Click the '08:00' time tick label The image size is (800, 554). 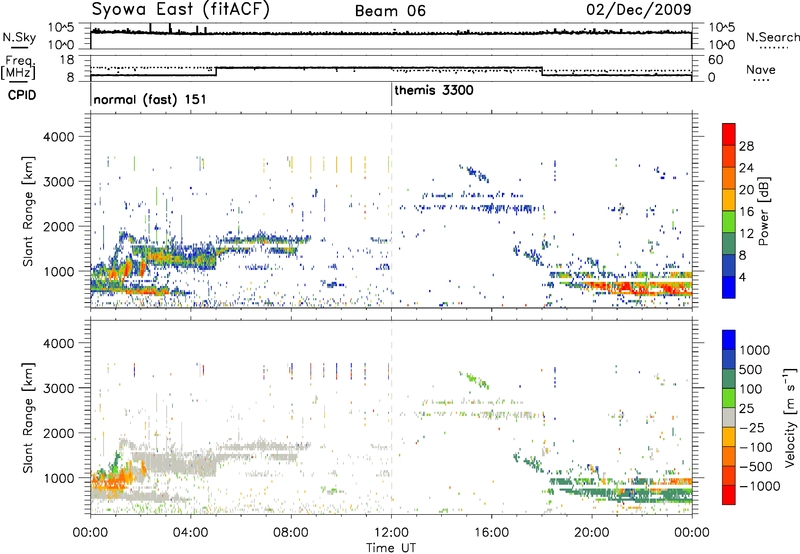[x=291, y=533]
